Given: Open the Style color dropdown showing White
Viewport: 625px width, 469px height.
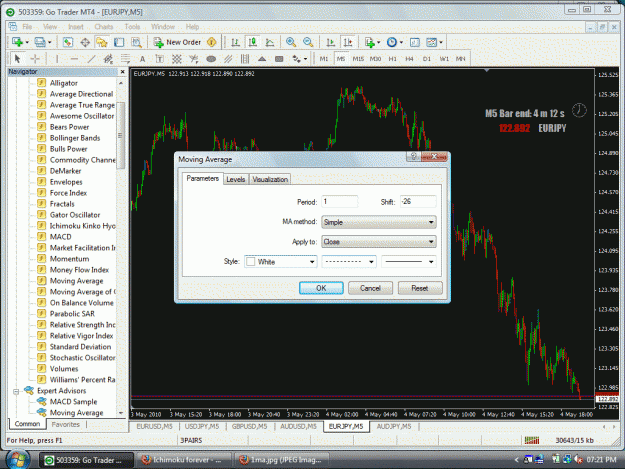Looking at the screenshot, I should 281,261.
